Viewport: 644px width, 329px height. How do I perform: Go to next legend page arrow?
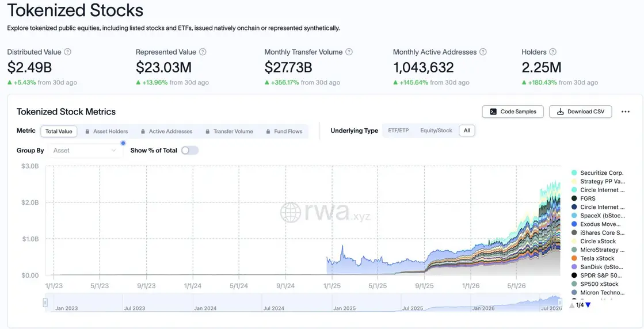588,305
